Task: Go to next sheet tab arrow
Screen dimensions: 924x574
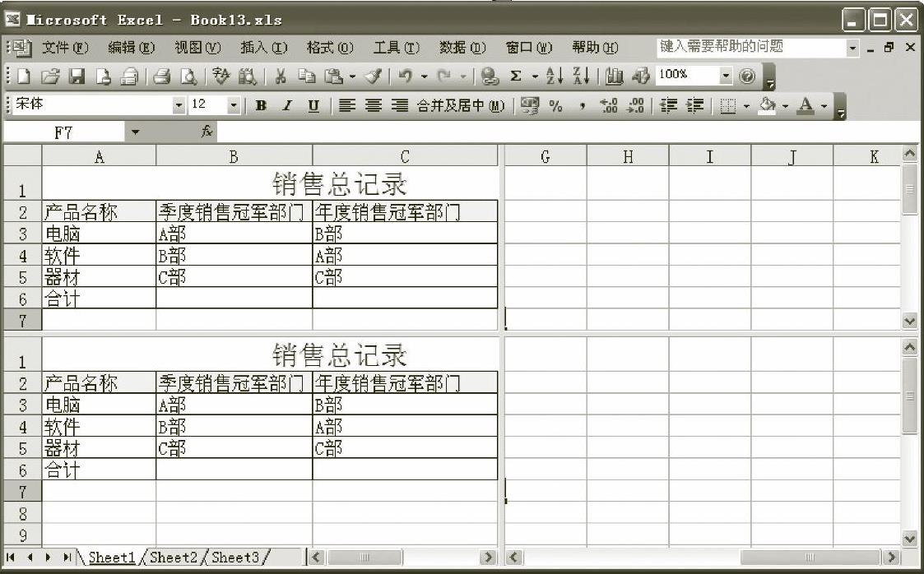Action: (49, 557)
